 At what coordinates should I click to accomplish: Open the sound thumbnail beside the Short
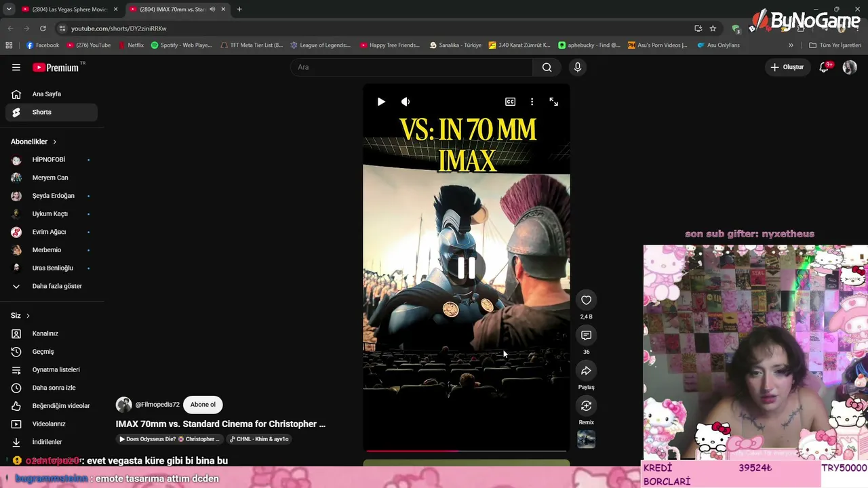pyautogui.click(x=586, y=439)
